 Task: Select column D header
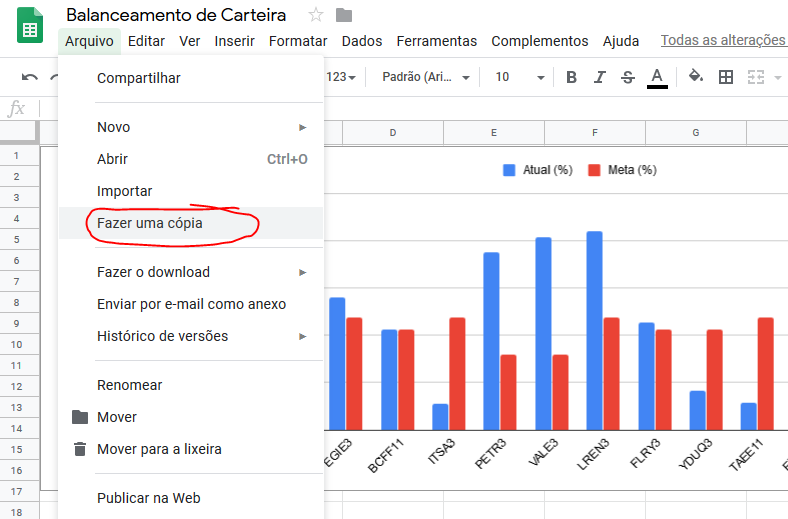click(392, 133)
